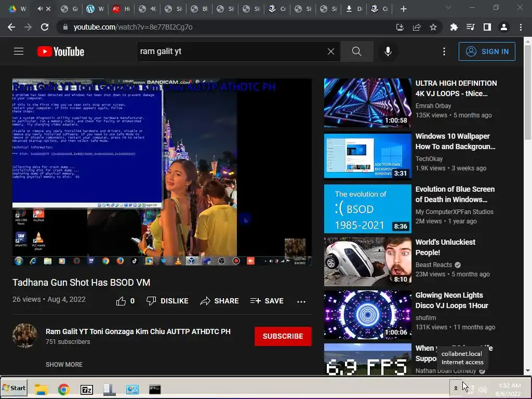Bookmark this page with the star

pos(433,27)
